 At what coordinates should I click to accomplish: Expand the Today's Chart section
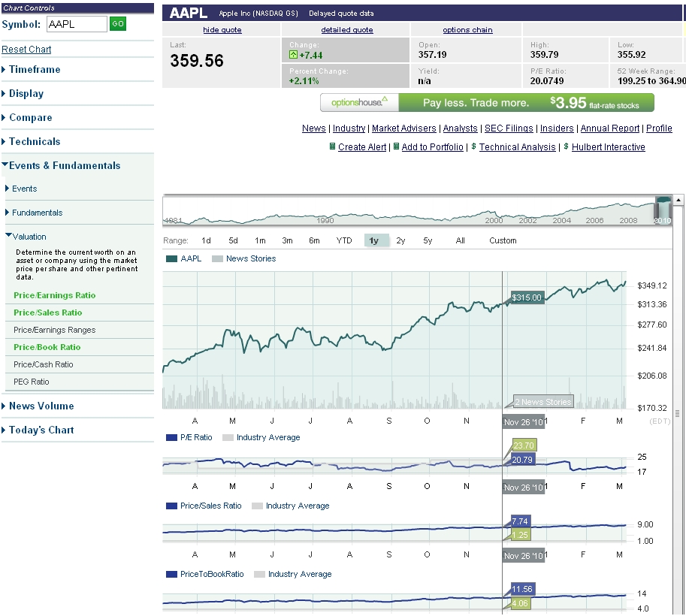pos(41,430)
